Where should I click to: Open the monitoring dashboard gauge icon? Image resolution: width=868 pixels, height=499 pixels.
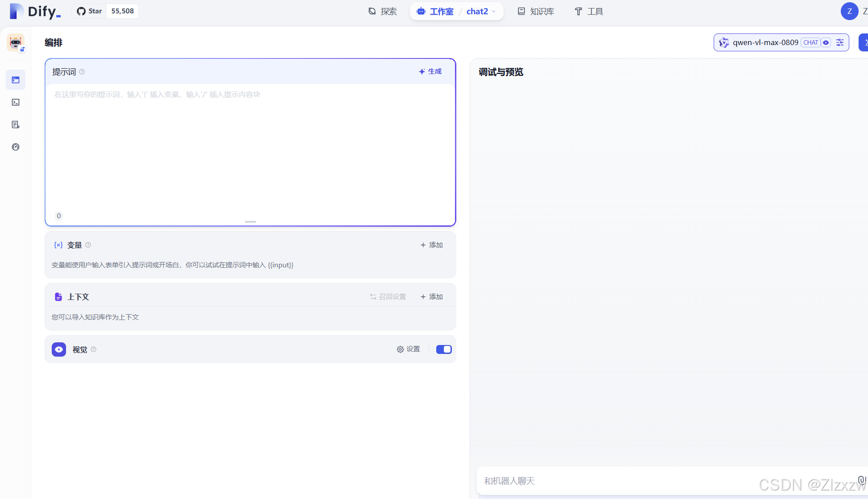pos(16,147)
